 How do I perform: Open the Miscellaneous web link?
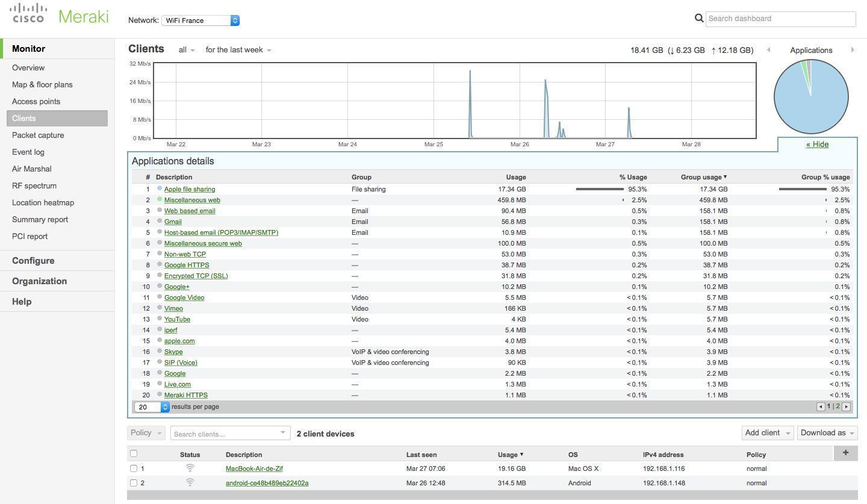[x=192, y=200]
